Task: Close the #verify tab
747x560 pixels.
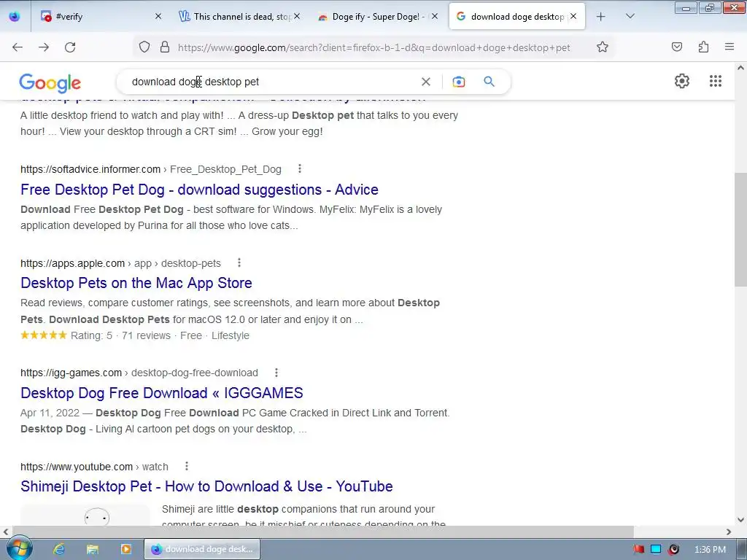Action: [x=158, y=16]
